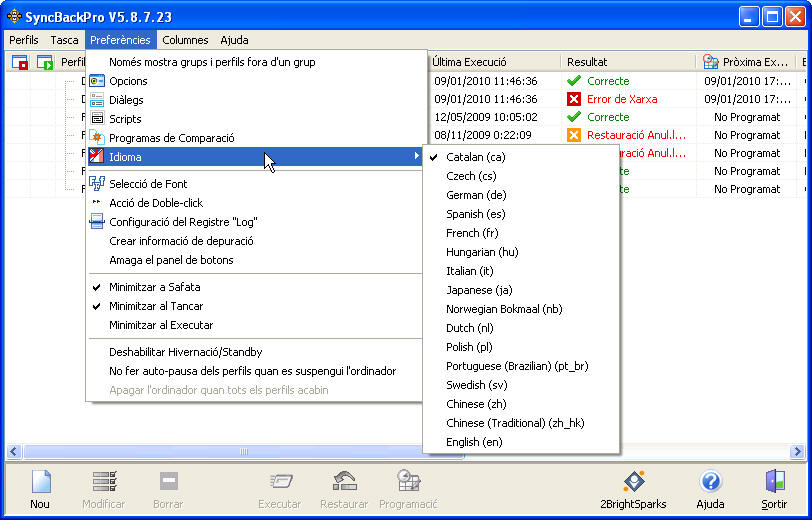The height and width of the screenshot is (520, 812).
Task: Select English (en) language
Action: click(521, 442)
